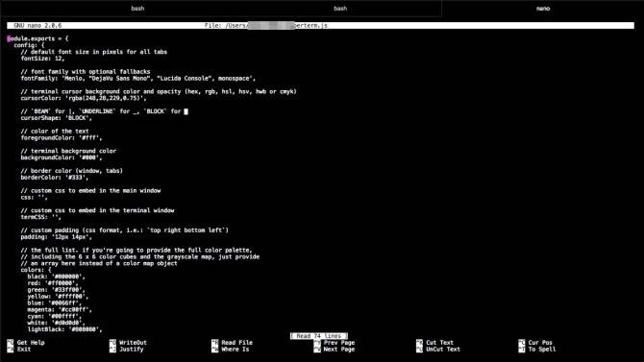
Task: Place cursor on 'module.exports = {' line
Action: click(x=37, y=38)
